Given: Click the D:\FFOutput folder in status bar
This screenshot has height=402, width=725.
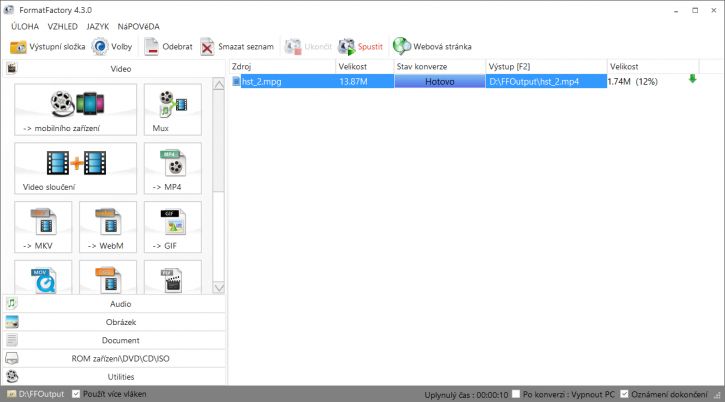Looking at the screenshot, I should [x=36, y=394].
